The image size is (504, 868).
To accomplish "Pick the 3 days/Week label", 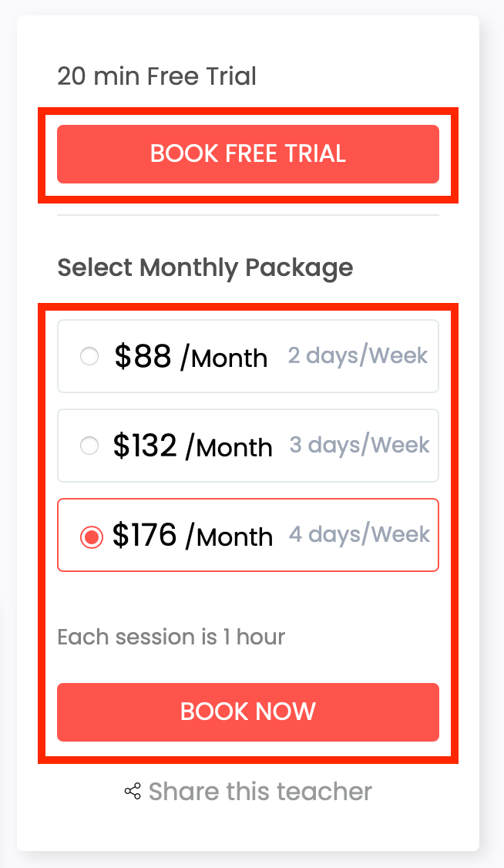I will [x=359, y=445].
